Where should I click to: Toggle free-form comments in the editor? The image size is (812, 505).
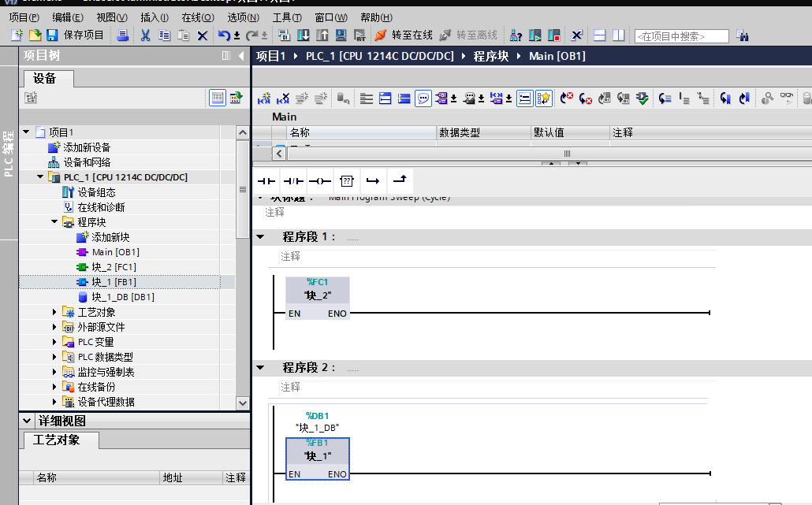point(423,98)
